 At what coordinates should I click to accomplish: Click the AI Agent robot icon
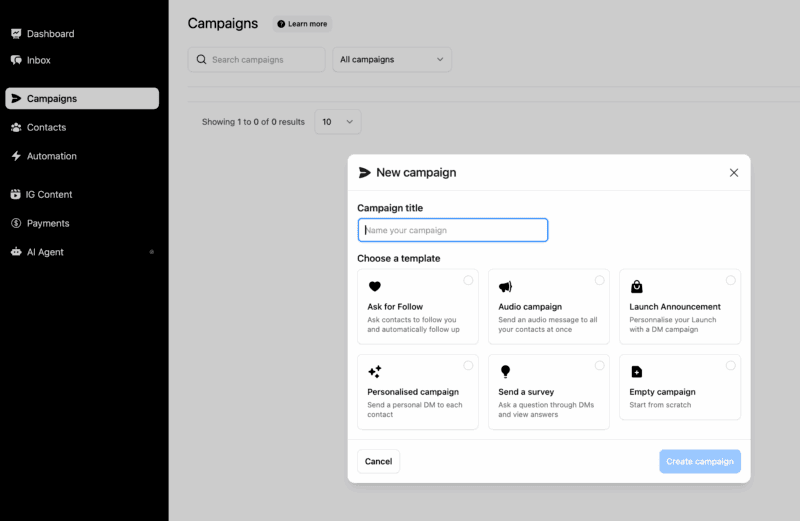pyautogui.click(x=16, y=252)
